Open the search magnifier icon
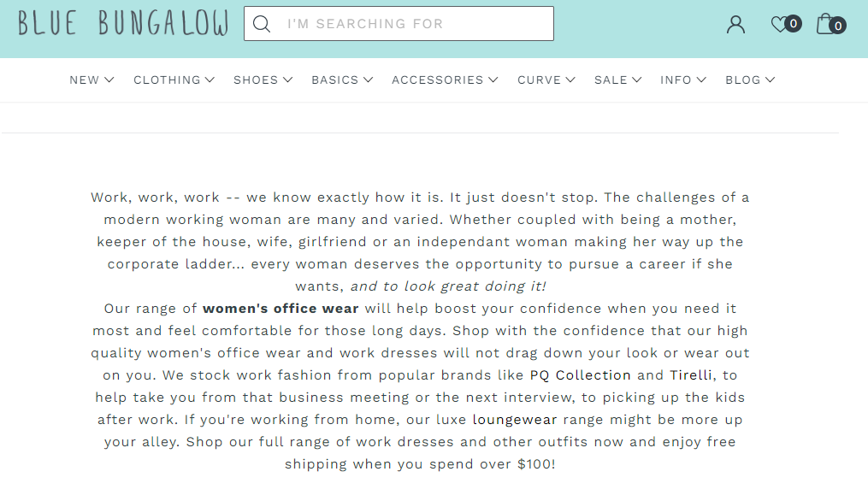Viewport: 868px width, 501px height. click(261, 23)
